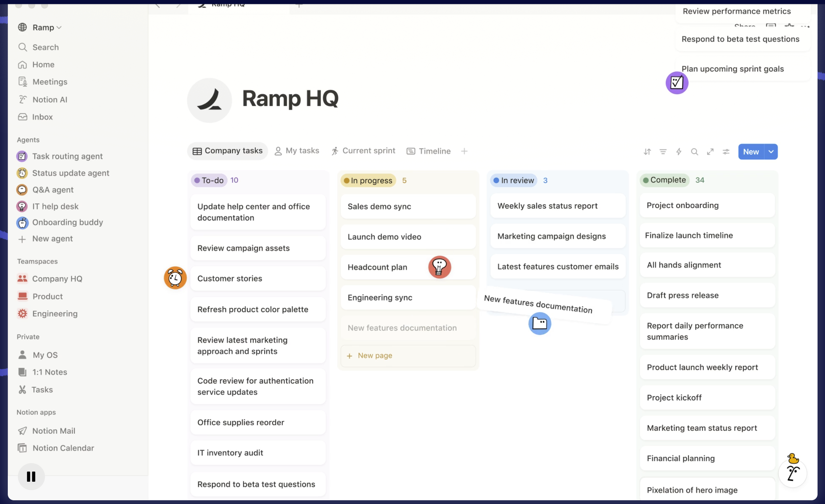Open the Customer stories task card
This screenshot has height=504, width=825.
pyautogui.click(x=258, y=279)
